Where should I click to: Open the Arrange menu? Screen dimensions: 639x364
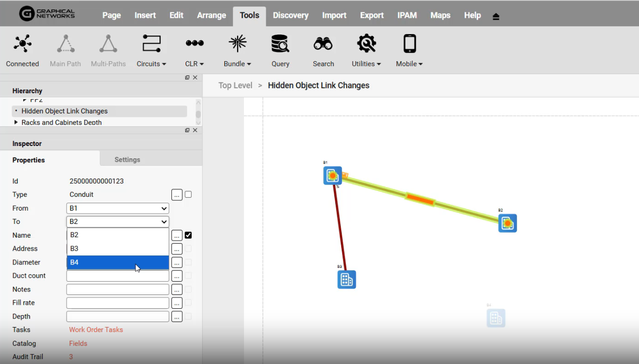[211, 15]
